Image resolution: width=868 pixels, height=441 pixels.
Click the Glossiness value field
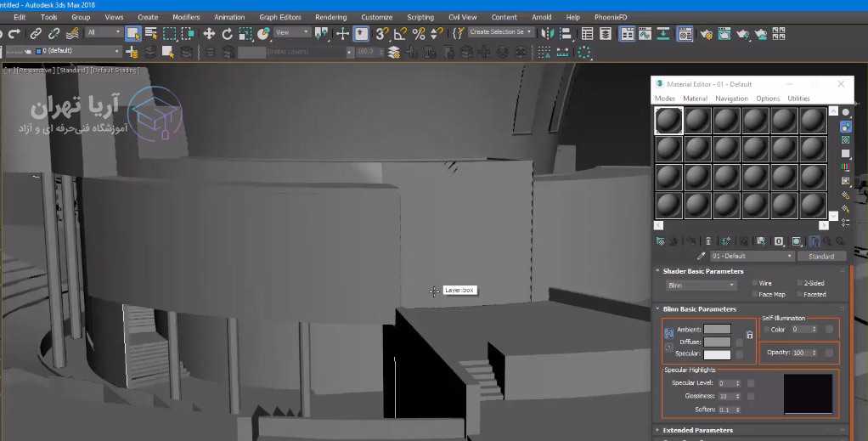click(x=726, y=396)
